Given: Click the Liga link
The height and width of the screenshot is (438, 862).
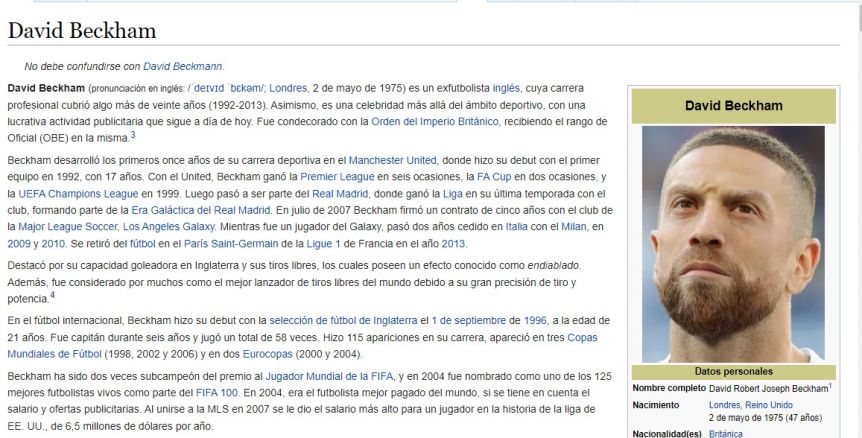Looking at the screenshot, I should coord(452,194).
